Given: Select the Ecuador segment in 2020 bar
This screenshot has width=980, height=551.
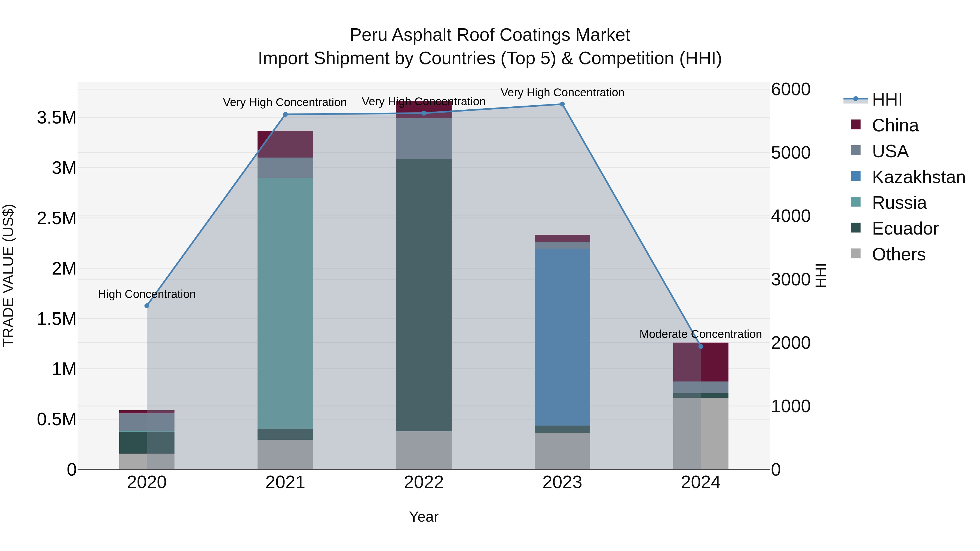Looking at the screenshot, I should [147, 443].
